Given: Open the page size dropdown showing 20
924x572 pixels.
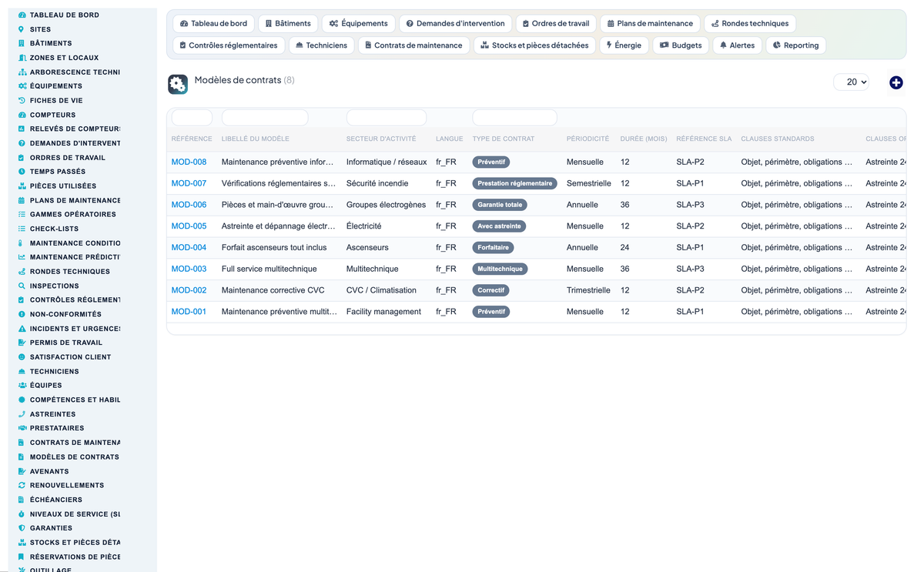Looking at the screenshot, I should tap(851, 82).
